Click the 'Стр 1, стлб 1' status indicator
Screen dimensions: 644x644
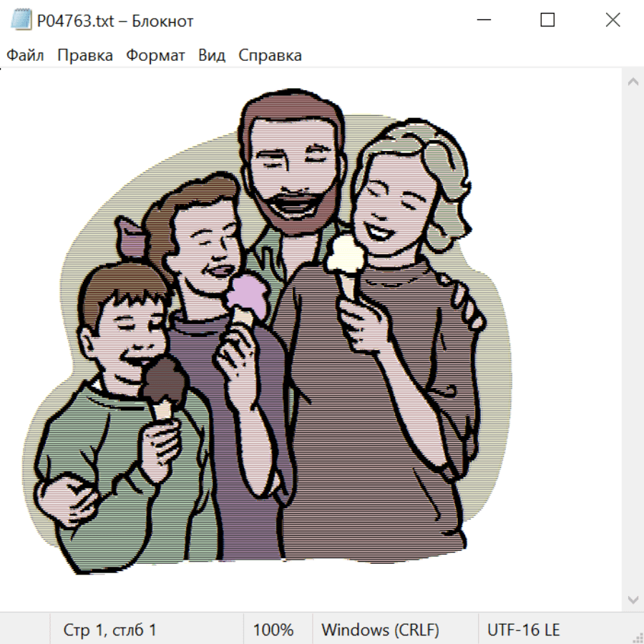[110, 630]
